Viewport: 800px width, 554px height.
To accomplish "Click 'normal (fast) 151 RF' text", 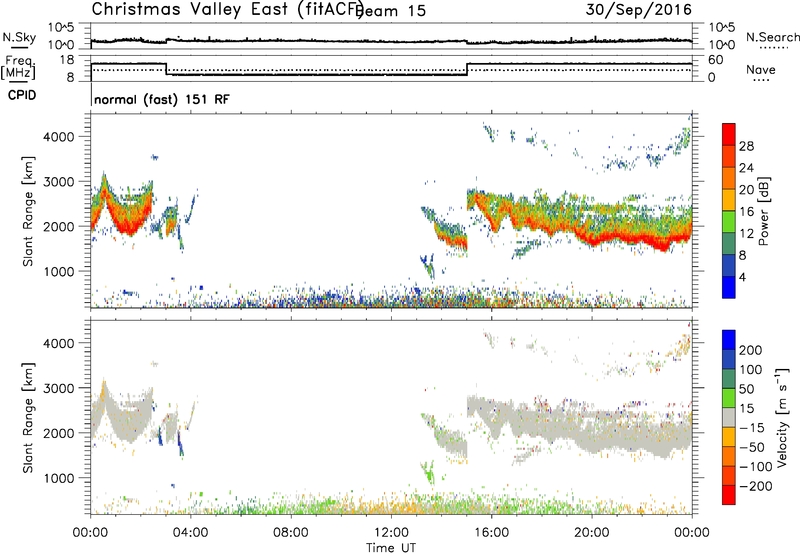I will [x=162, y=99].
